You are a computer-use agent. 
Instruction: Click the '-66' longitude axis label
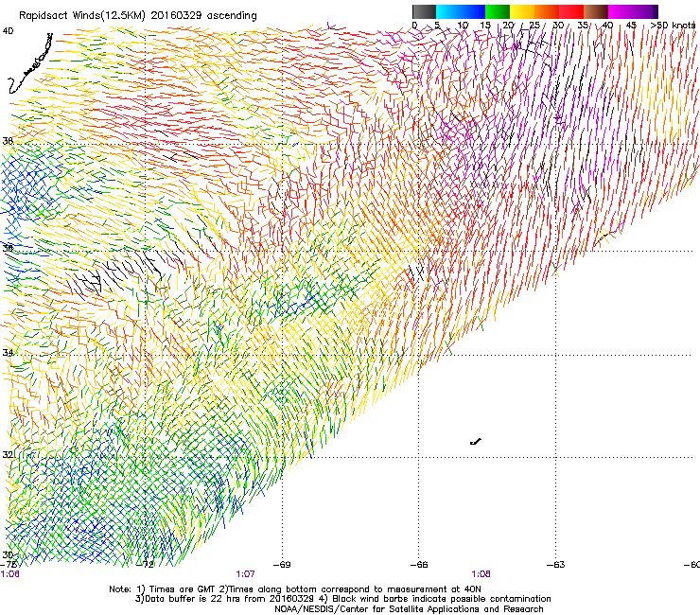[x=419, y=565]
